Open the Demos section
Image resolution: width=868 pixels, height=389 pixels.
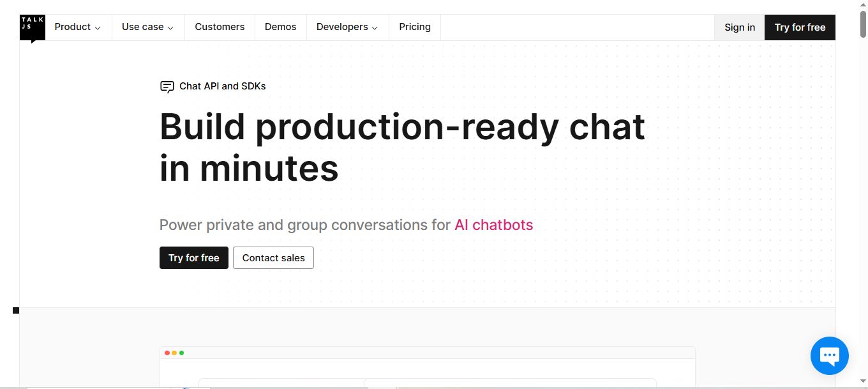[x=280, y=27]
